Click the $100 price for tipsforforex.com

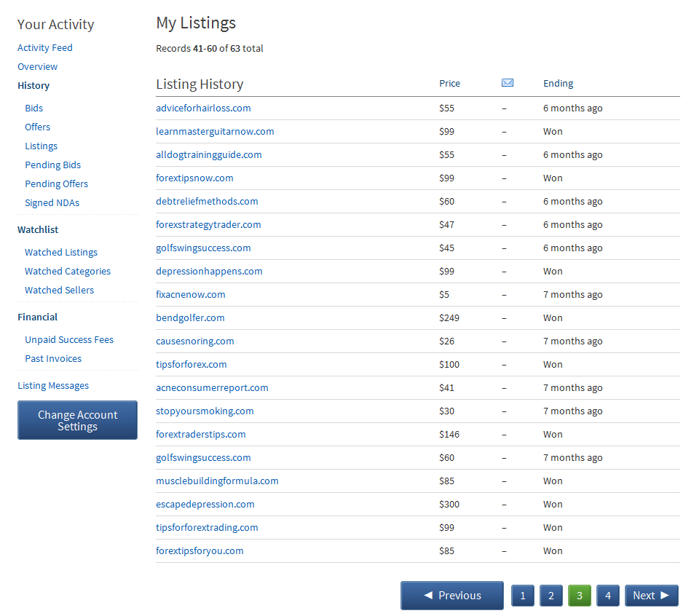click(x=449, y=365)
